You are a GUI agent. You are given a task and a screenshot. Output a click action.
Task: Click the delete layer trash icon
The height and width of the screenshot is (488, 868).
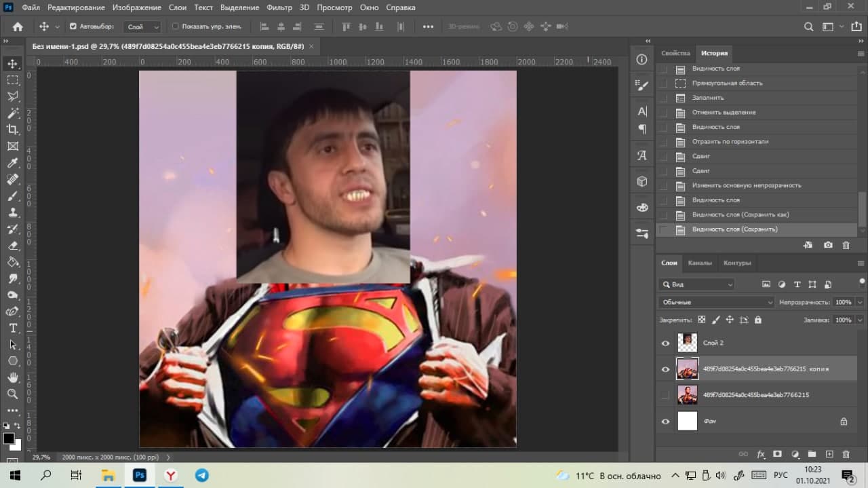[846, 454]
